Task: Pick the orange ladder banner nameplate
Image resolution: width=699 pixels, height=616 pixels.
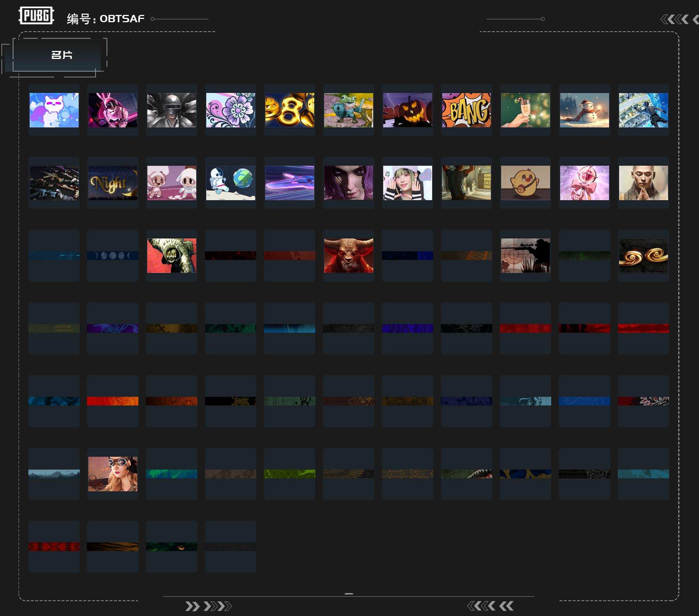Action: (467, 256)
